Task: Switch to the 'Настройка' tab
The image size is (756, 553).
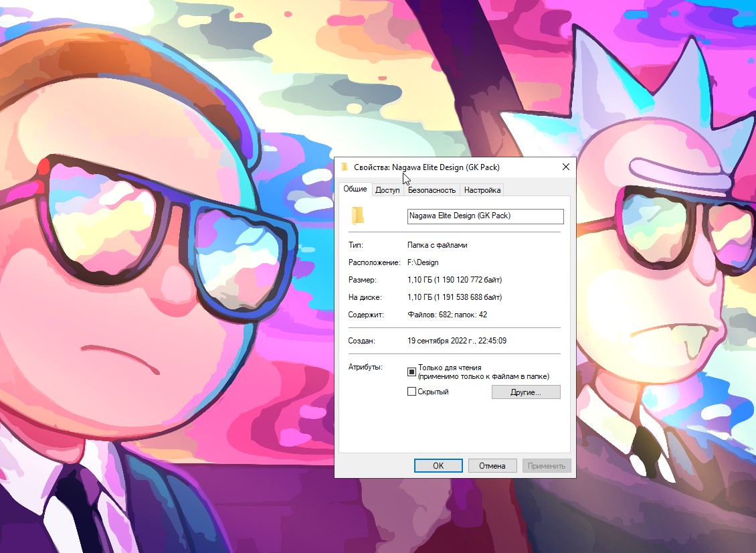Action: coord(482,190)
